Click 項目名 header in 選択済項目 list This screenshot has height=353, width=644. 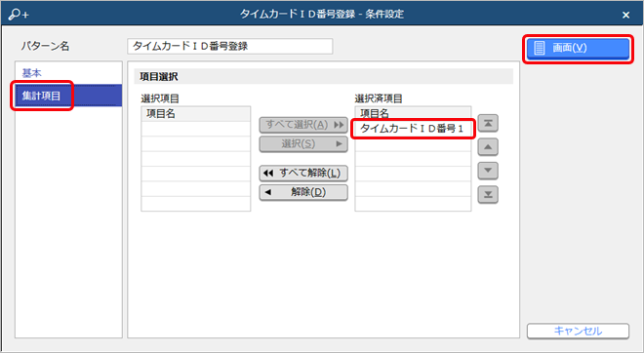(413, 113)
